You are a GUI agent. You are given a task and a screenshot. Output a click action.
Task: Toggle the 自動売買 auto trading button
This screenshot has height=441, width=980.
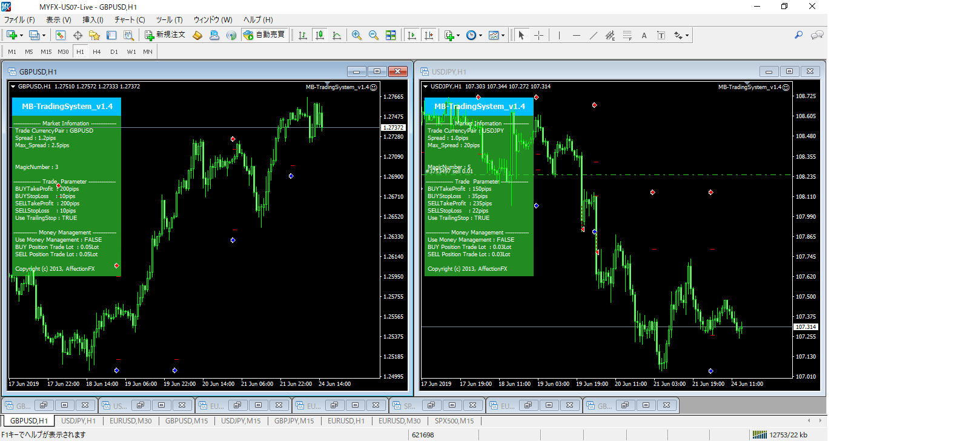pos(264,35)
